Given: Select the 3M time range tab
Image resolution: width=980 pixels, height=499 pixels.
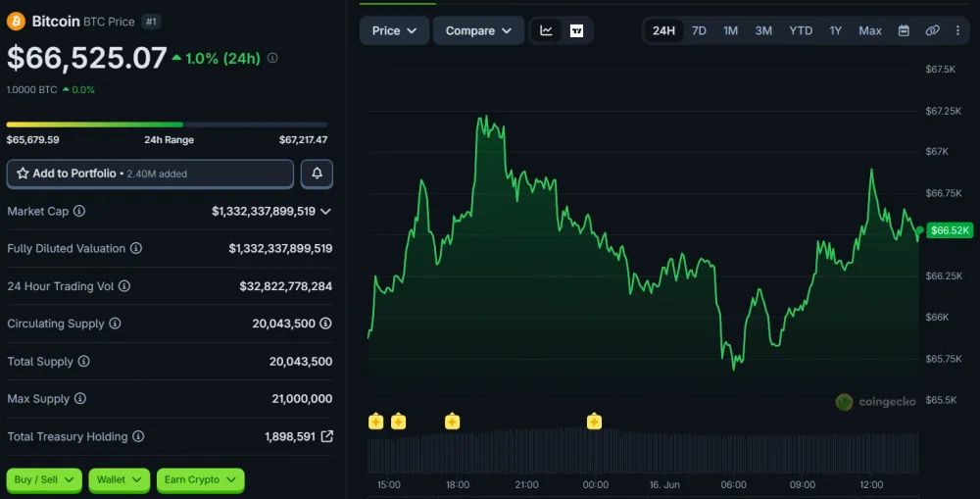Looking at the screenshot, I should [763, 30].
